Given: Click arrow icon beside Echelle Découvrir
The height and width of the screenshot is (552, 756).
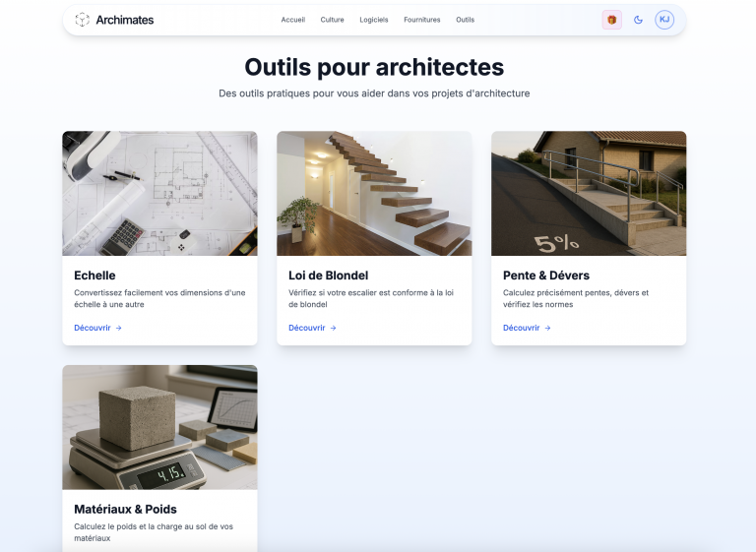Looking at the screenshot, I should pos(118,328).
